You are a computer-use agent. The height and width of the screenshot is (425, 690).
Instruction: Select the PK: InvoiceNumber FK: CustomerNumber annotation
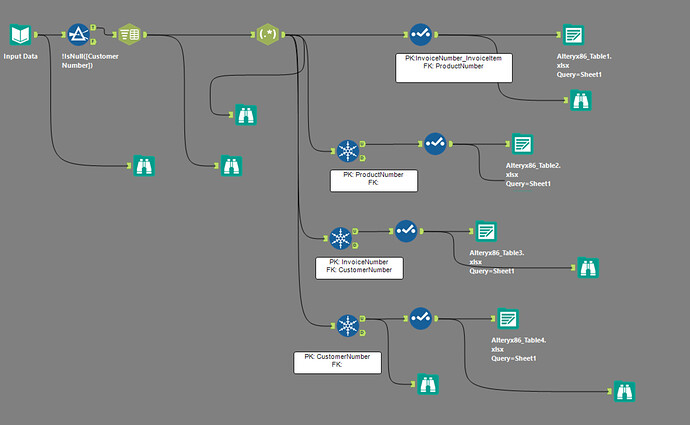tap(359, 267)
